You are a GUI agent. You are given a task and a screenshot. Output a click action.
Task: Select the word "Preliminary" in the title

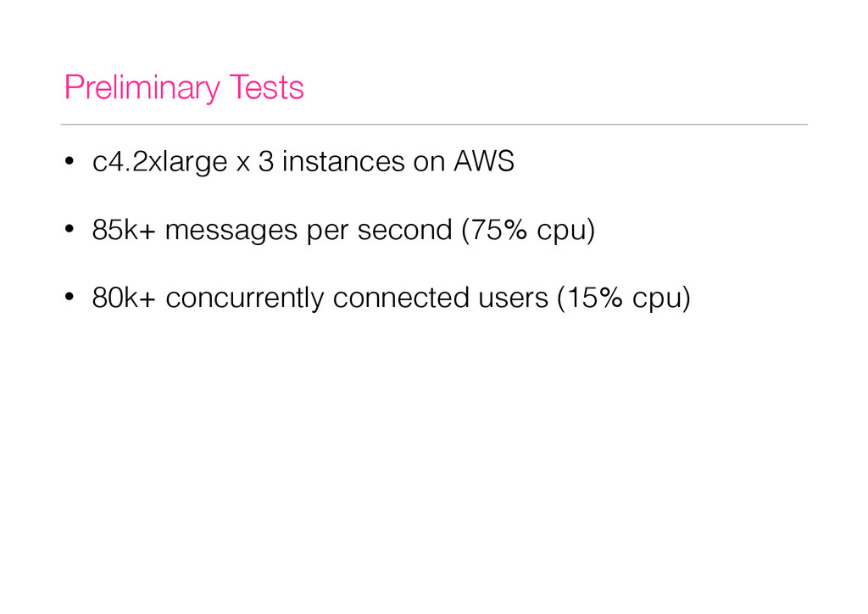pyautogui.click(x=142, y=88)
